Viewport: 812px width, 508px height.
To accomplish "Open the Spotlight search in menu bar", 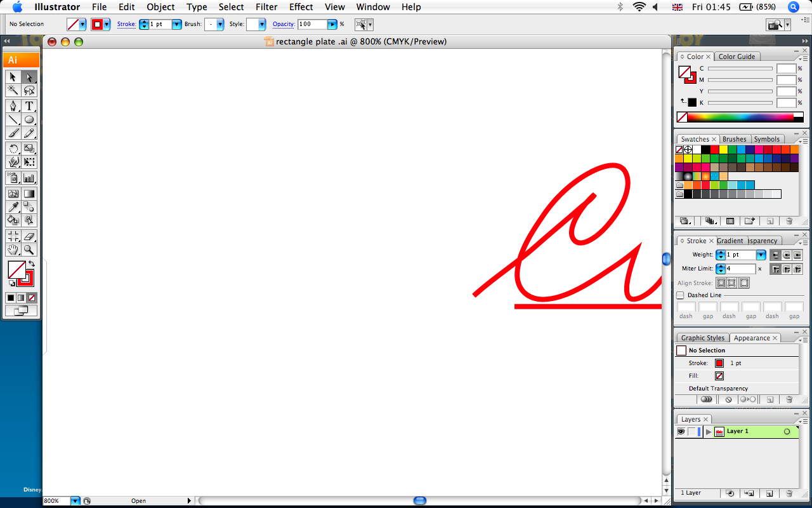I will 794,7.
